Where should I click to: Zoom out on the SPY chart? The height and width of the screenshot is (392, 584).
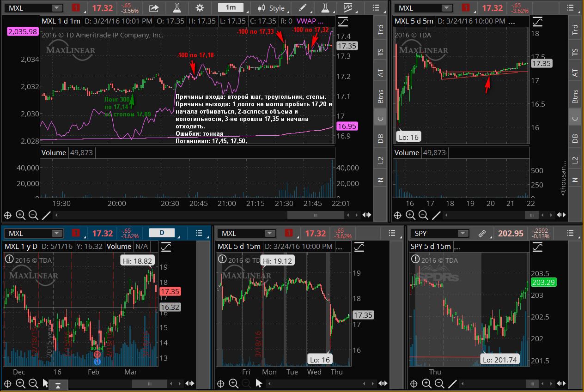[440, 383]
